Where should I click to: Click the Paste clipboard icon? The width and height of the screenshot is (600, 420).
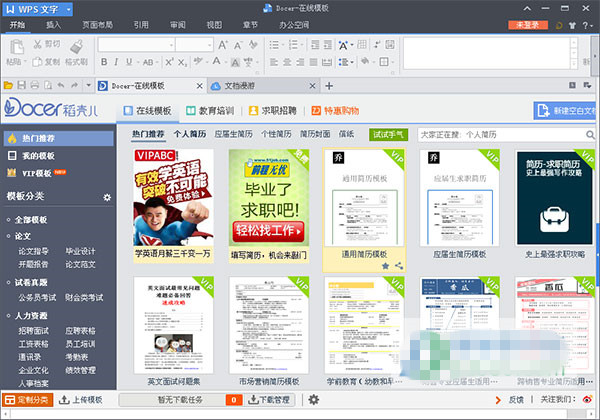tap(16, 47)
